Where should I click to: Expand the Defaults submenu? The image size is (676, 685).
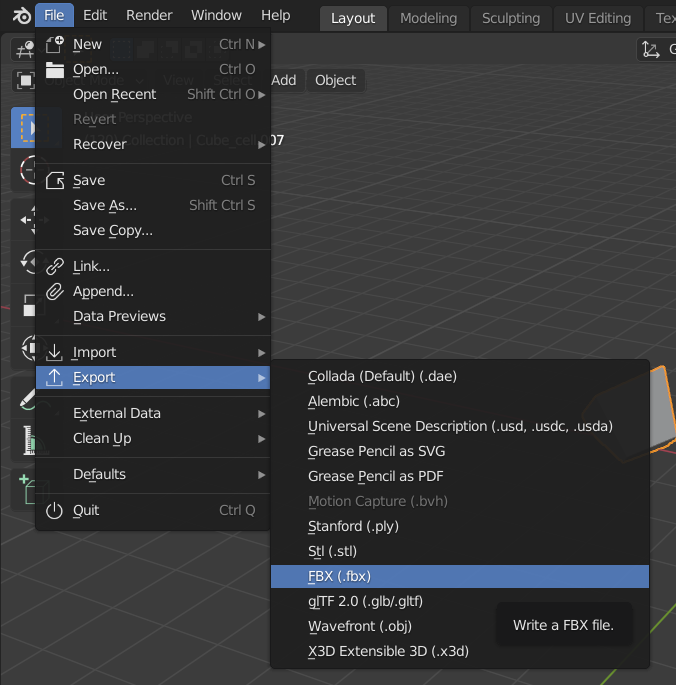coord(153,474)
